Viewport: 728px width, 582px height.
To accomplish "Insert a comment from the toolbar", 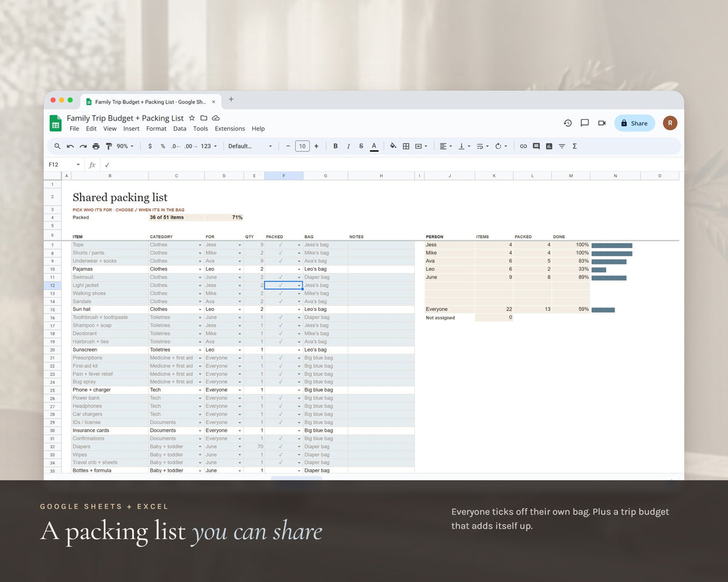I will 536,146.
